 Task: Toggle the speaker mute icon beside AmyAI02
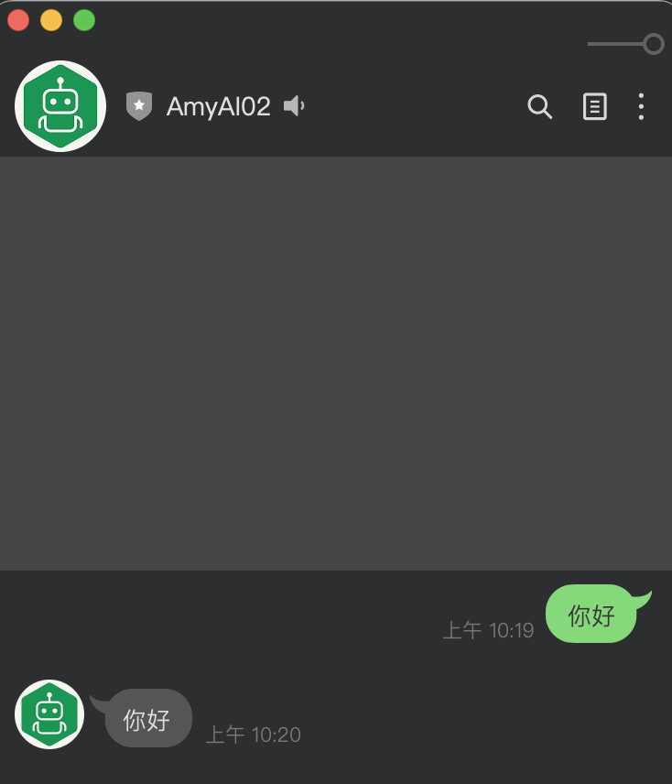pos(294,106)
